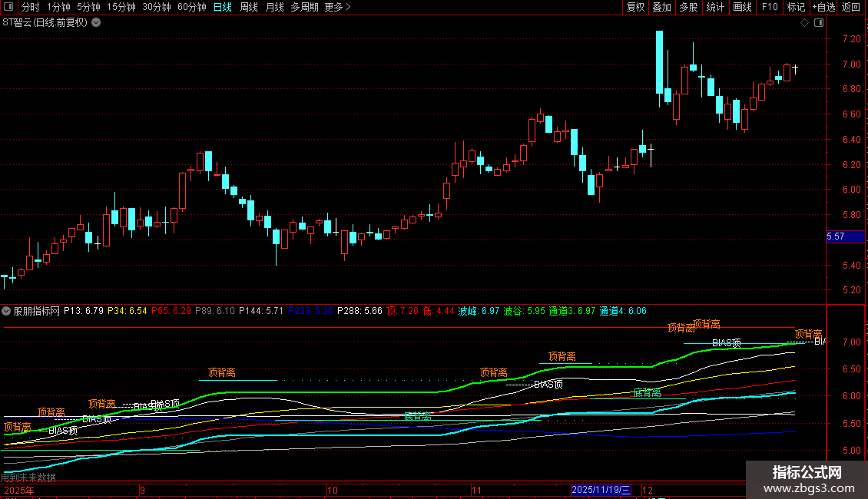This screenshot has width=868, height=499.
Task: Click the 7.00 price axis label in main chart
Action: [x=851, y=64]
